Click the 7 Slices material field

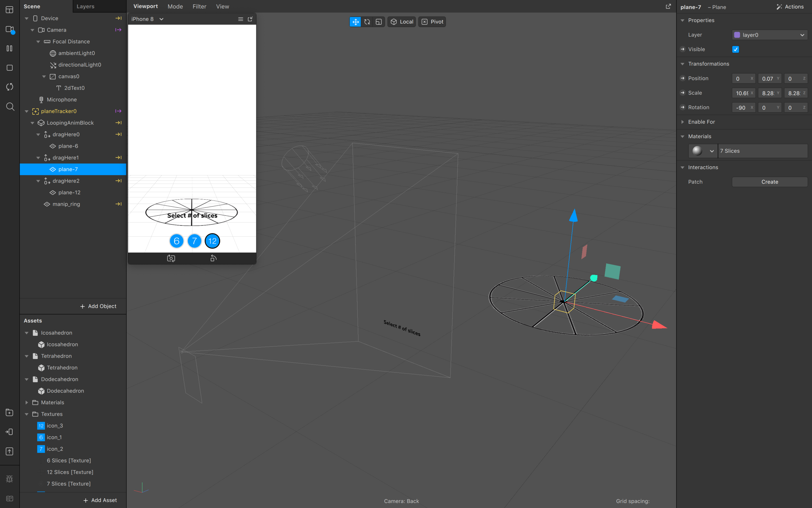pos(763,151)
